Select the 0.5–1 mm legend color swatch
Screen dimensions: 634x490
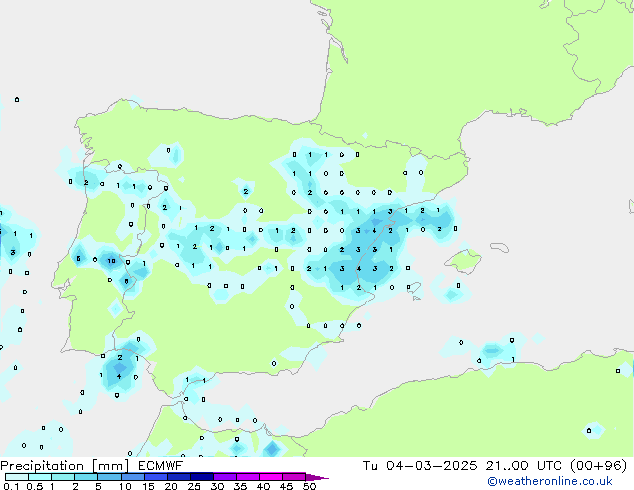pos(40,477)
